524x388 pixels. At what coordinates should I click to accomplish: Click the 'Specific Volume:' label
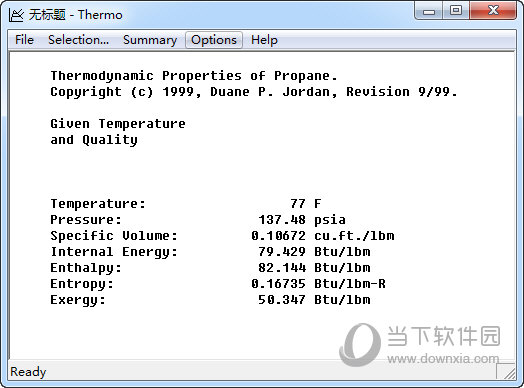[x=114, y=236]
